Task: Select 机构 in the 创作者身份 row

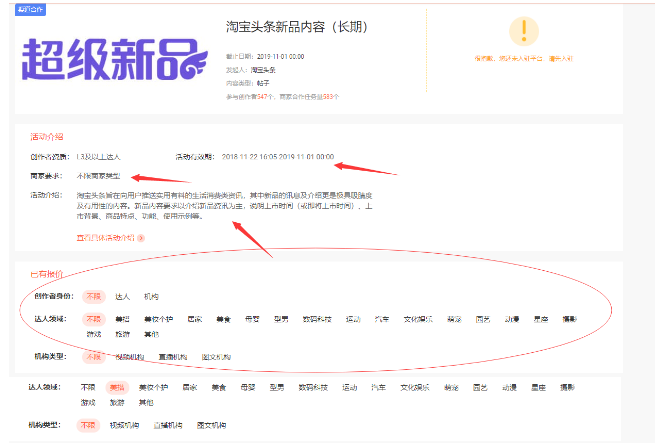Action: pyautogui.click(x=151, y=297)
